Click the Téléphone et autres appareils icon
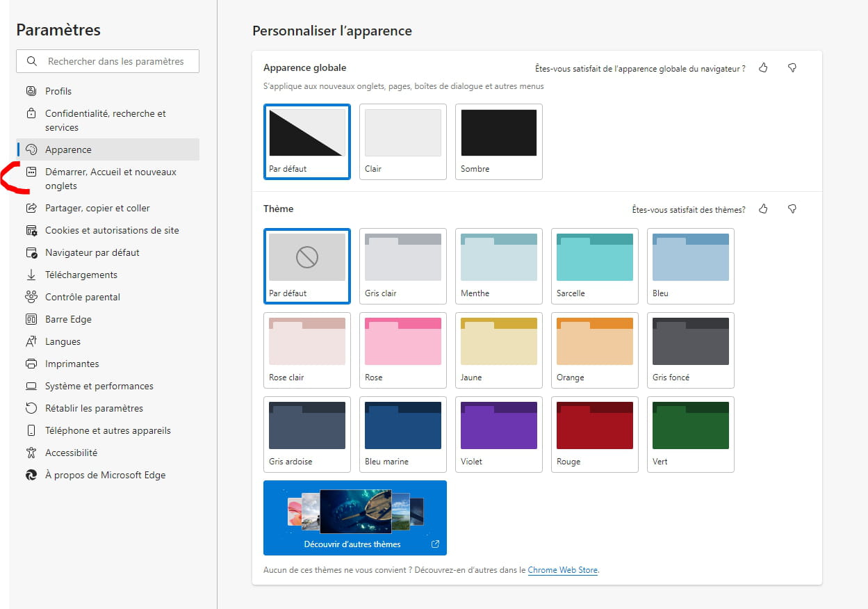Image resolution: width=868 pixels, height=609 pixels. pyautogui.click(x=31, y=430)
